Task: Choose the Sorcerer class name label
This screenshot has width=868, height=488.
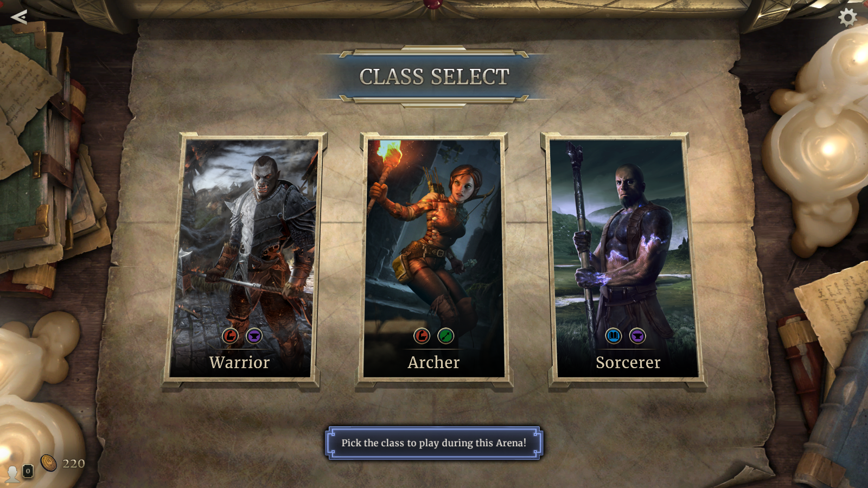Action: pos(628,362)
